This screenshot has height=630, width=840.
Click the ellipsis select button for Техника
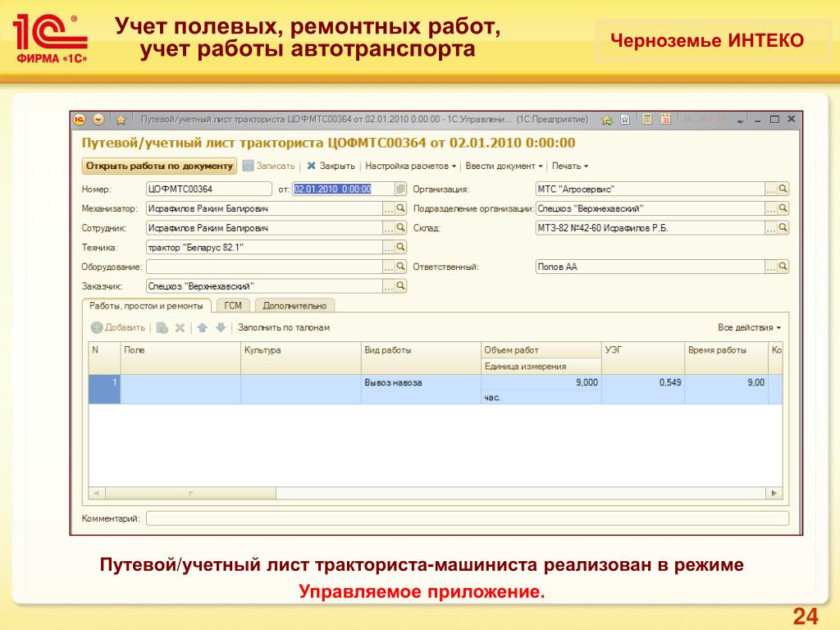[x=388, y=248]
